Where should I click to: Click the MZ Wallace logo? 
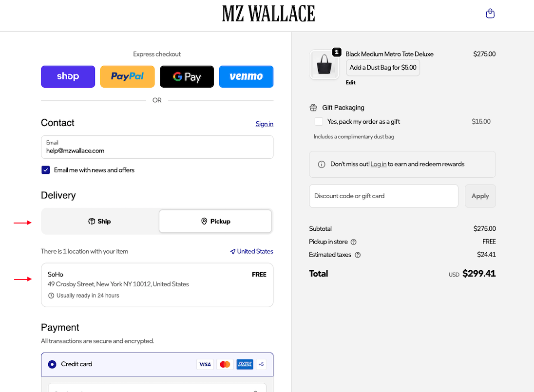click(268, 14)
